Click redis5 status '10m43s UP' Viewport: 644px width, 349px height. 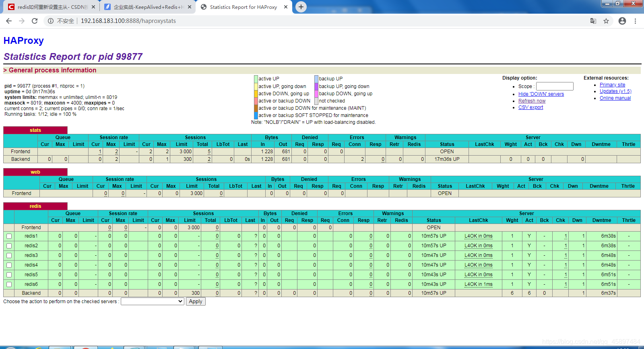tap(433, 275)
